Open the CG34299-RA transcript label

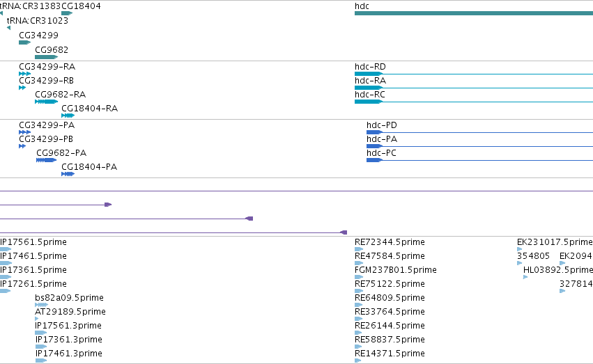[x=47, y=67]
